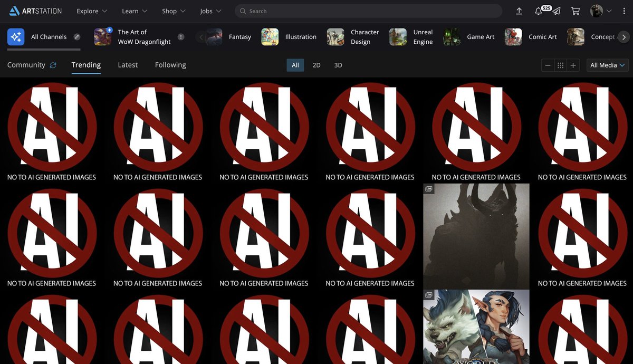
Task: Select the 3D filter
Action: [338, 65]
